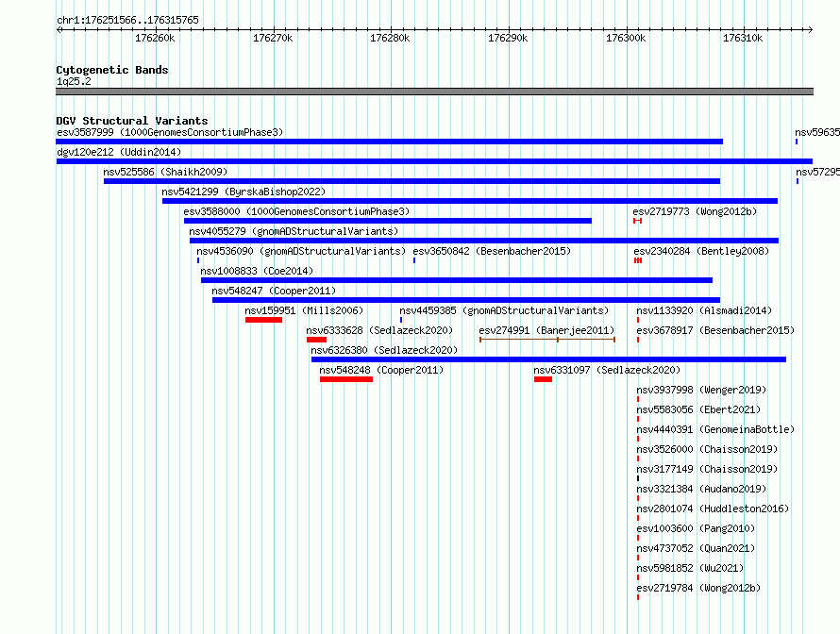Viewport: 840px width, 634px height.
Task: Open the partially visible nsv59635 label
Action: (x=817, y=132)
